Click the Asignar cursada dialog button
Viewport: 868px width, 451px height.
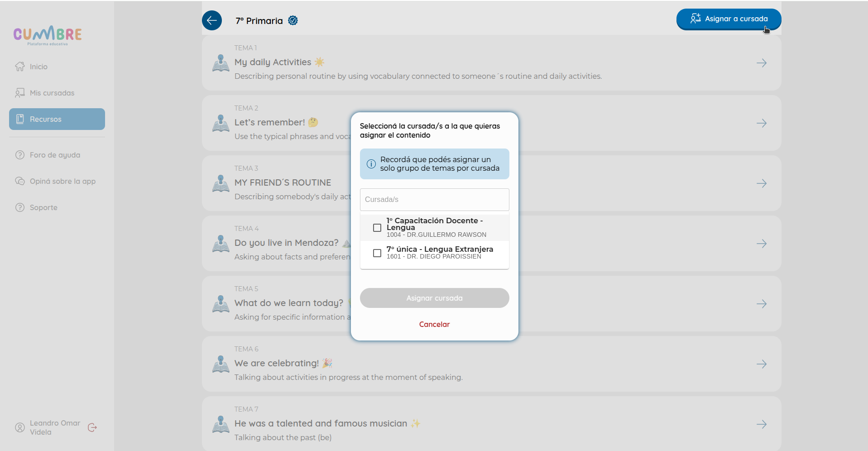tap(435, 298)
